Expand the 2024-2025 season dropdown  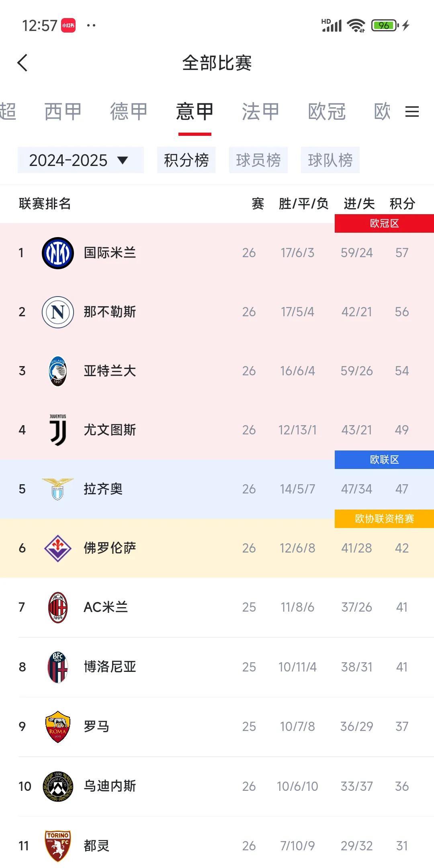coord(80,160)
